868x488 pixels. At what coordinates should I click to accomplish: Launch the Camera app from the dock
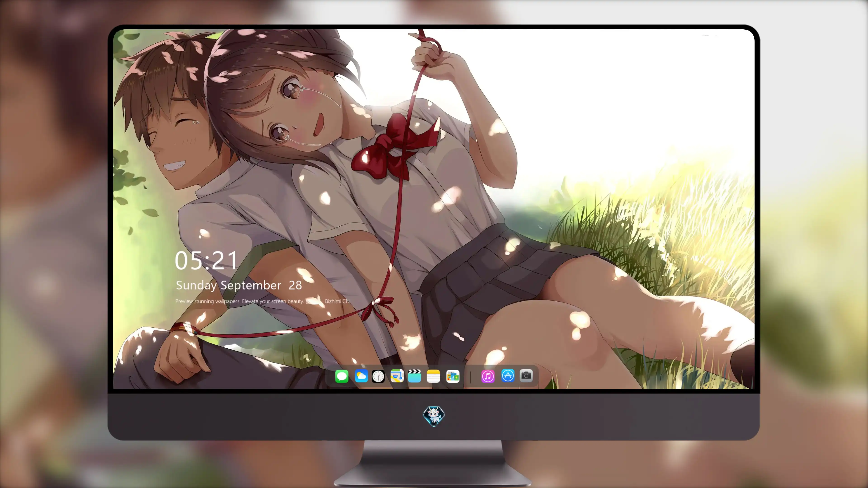point(526,375)
